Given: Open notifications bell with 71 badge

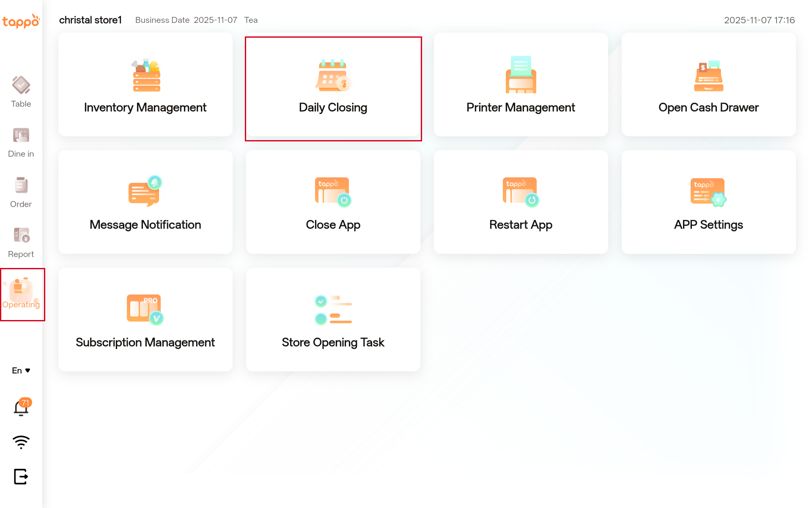Looking at the screenshot, I should point(21,408).
